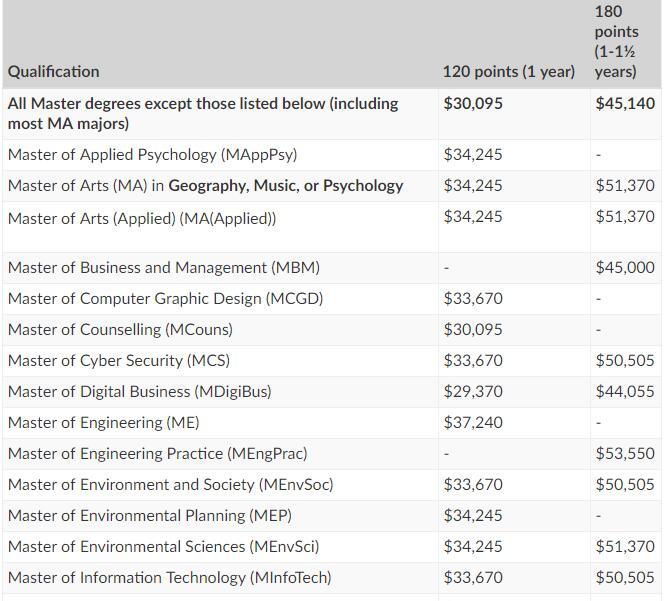Click Master of Cyber Security (MCS) text
The height and width of the screenshot is (601, 670).
pos(119,361)
